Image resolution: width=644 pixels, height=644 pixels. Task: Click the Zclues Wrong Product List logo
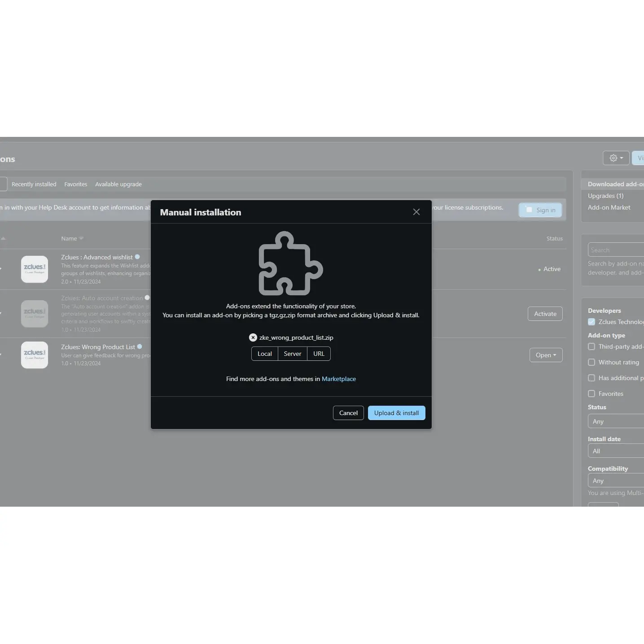coord(35,355)
